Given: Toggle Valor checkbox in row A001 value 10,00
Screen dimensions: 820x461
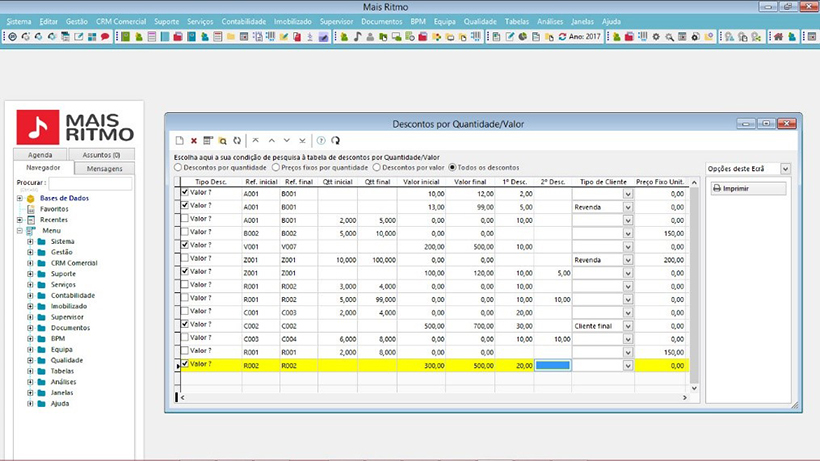Looking at the screenshot, I should pos(185,192).
